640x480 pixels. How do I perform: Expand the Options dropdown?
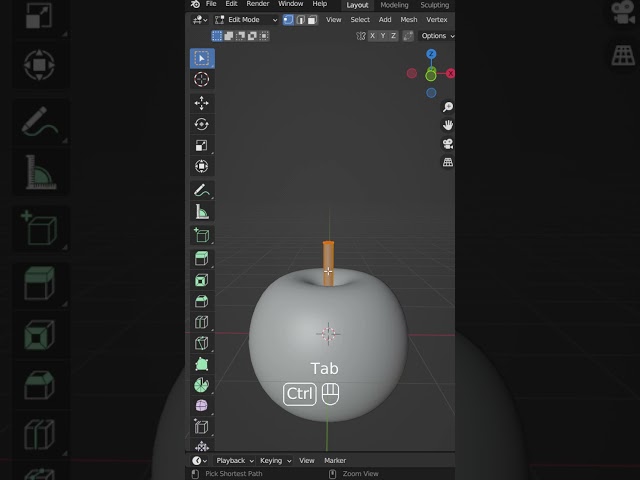(x=436, y=36)
